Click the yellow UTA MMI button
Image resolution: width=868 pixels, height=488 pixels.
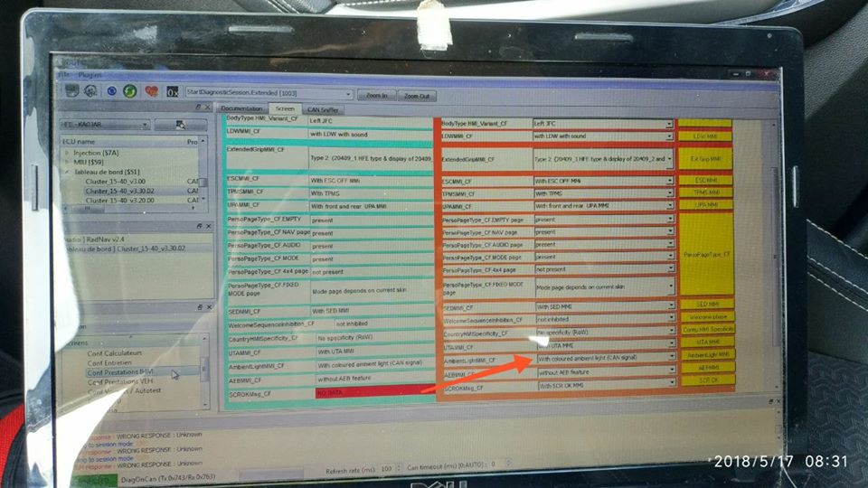[x=708, y=343]
